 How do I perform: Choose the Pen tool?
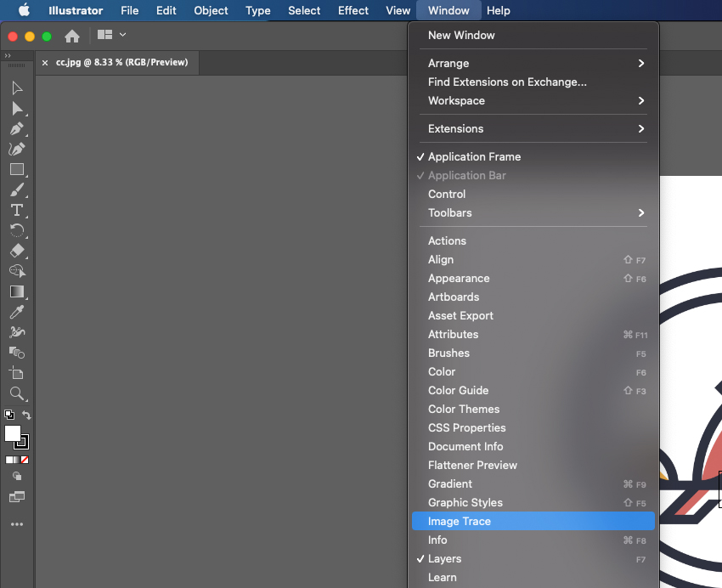coord(17,128)
